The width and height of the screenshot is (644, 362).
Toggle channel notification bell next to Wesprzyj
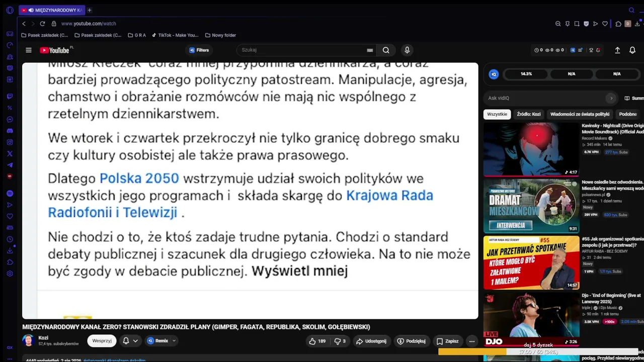[x=126, y=341]
